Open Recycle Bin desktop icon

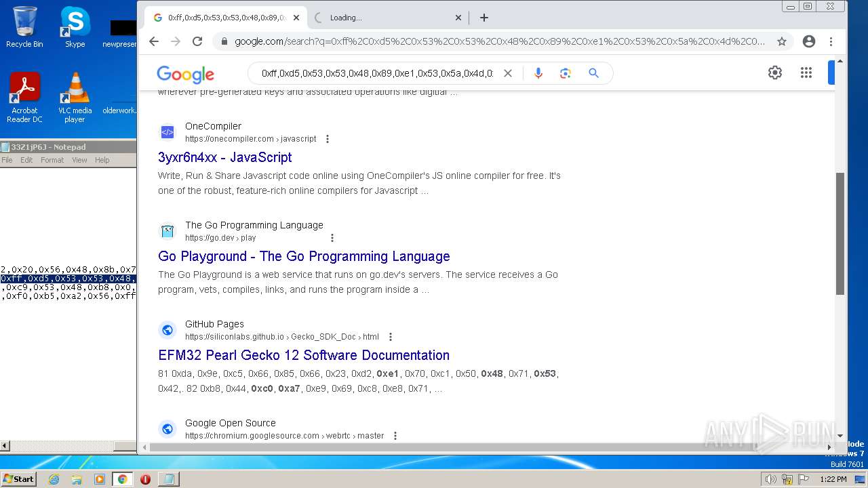24,27
